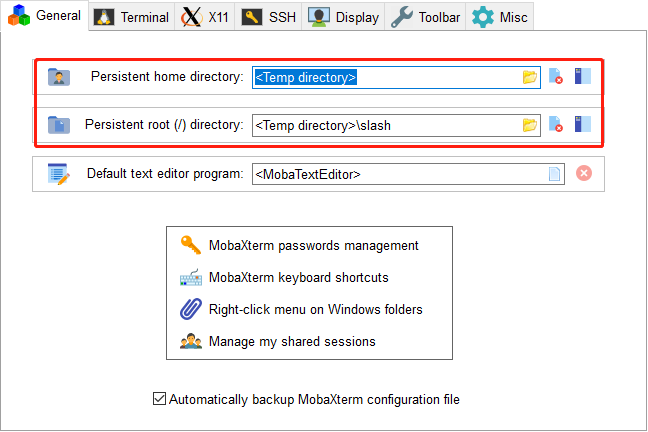This screenshot has height=432, width=648.
Task: Configure Right-click menu on Windows folders
Action: (301, 310)
